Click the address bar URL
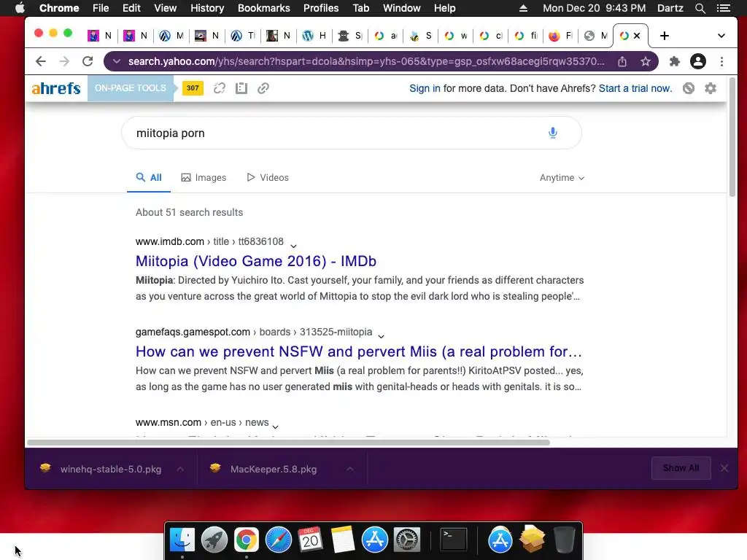Screen dimensions: 747x560 (x=366, y=61)
